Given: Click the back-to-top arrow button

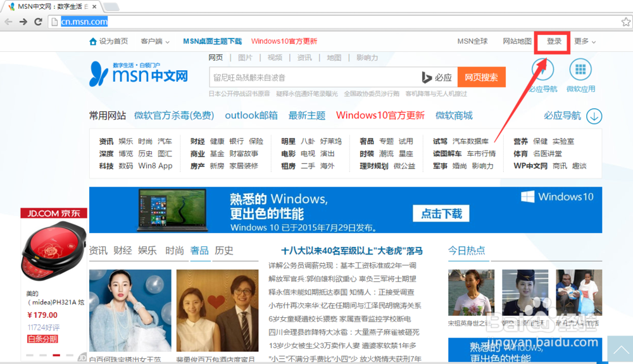Looking at the screenshot, I should click(620, 349).
